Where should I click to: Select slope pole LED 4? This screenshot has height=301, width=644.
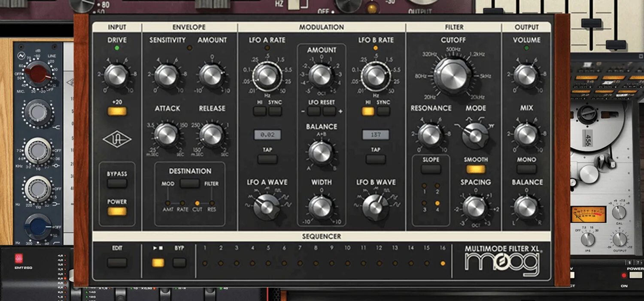tap(437, 203)
